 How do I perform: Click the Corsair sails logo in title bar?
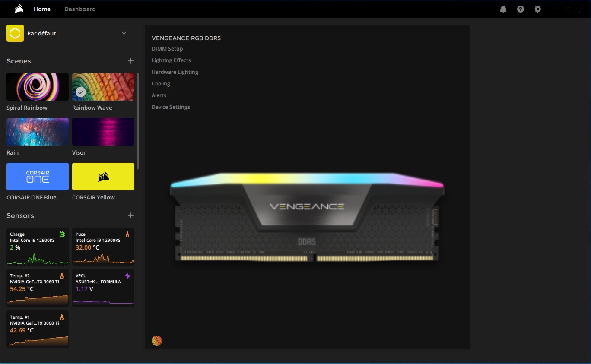pos(19,9)
